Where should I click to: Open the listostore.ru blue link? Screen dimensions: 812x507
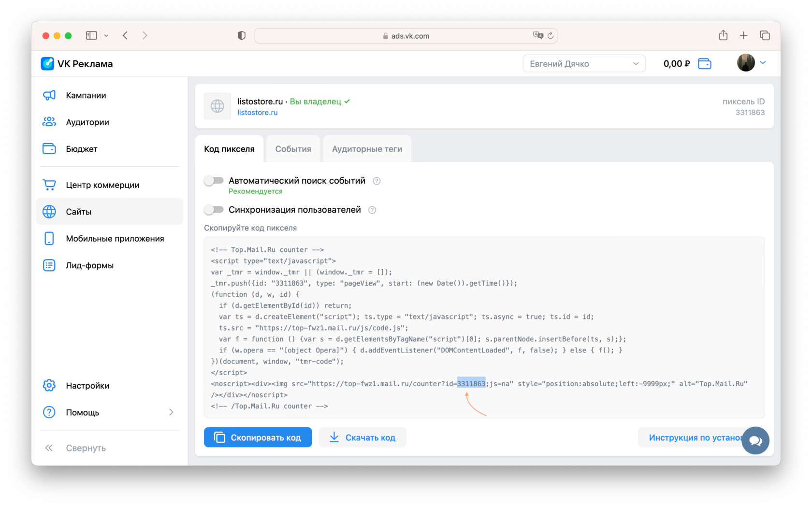click(258, 113)
